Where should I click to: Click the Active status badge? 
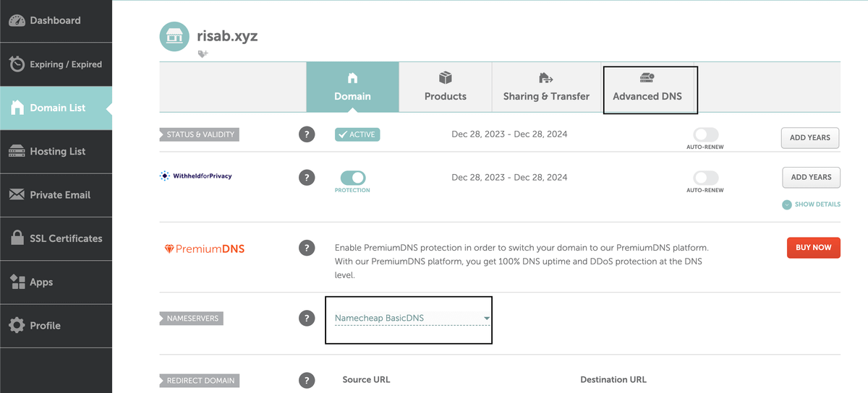click(x=357, y=134)
